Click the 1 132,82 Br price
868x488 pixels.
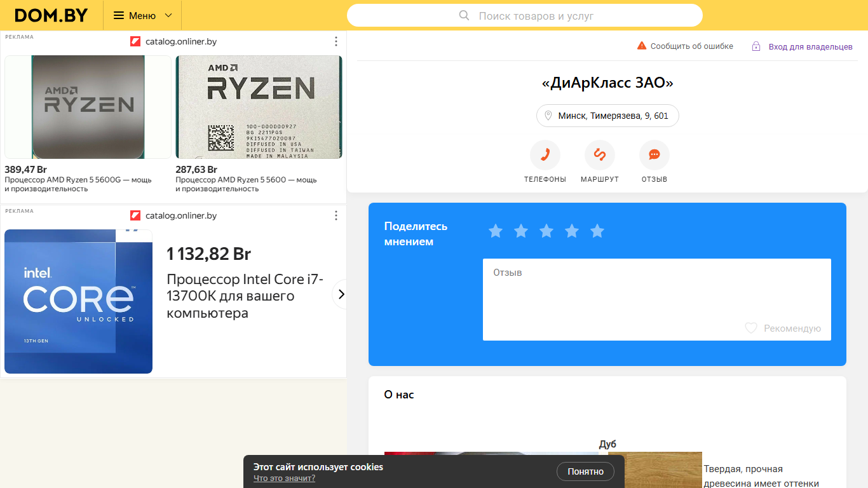click(x=209, y=254)
